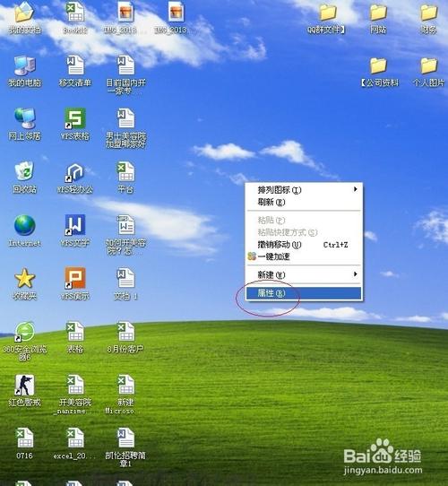
Task: Select the 男士美容院加盟哪家好 document
Action: click(125, 118)
